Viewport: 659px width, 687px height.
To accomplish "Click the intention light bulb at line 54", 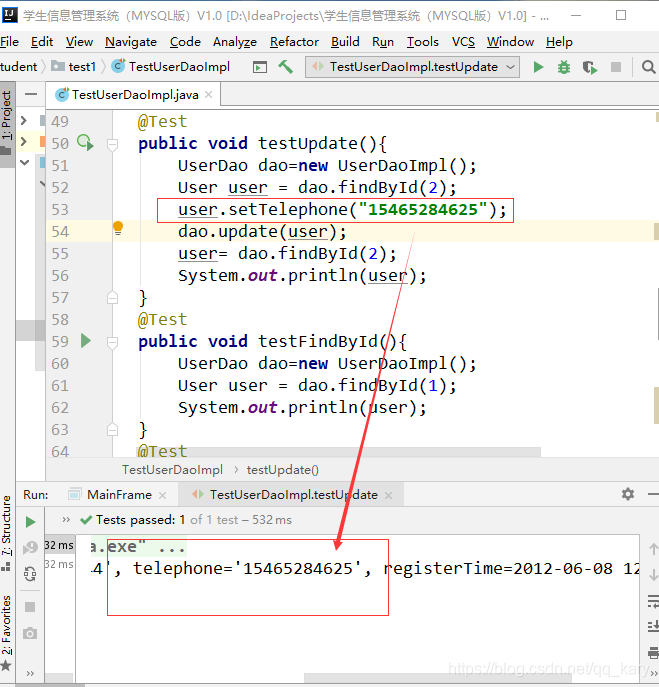I will pos(118,228).
